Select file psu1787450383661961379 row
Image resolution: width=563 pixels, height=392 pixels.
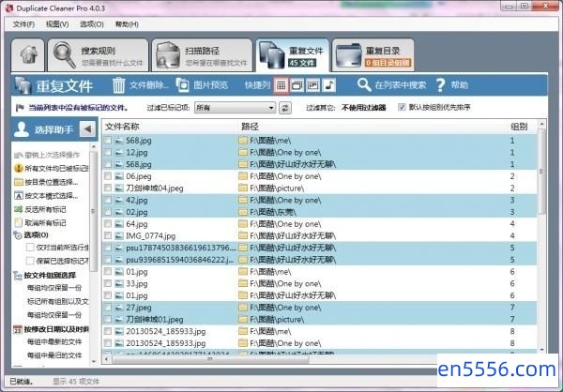click(x=320, y=248)
